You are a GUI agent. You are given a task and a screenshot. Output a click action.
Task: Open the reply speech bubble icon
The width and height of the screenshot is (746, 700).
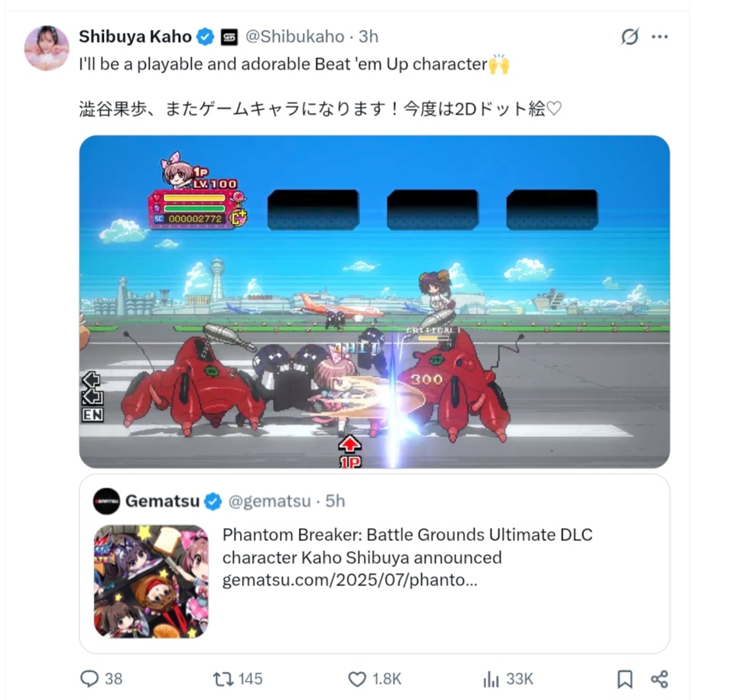tap(89, 679)
